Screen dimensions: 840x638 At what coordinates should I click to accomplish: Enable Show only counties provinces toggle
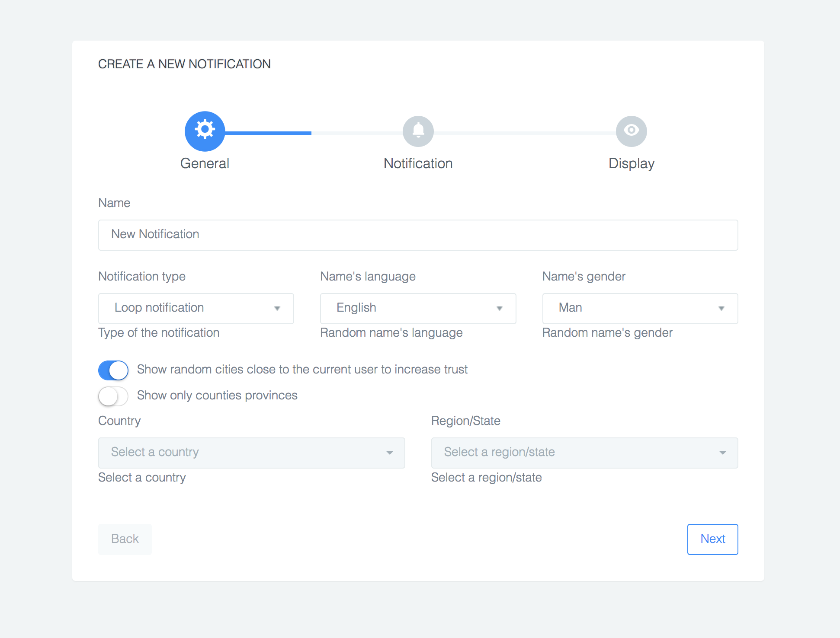(x=113, y=396)
